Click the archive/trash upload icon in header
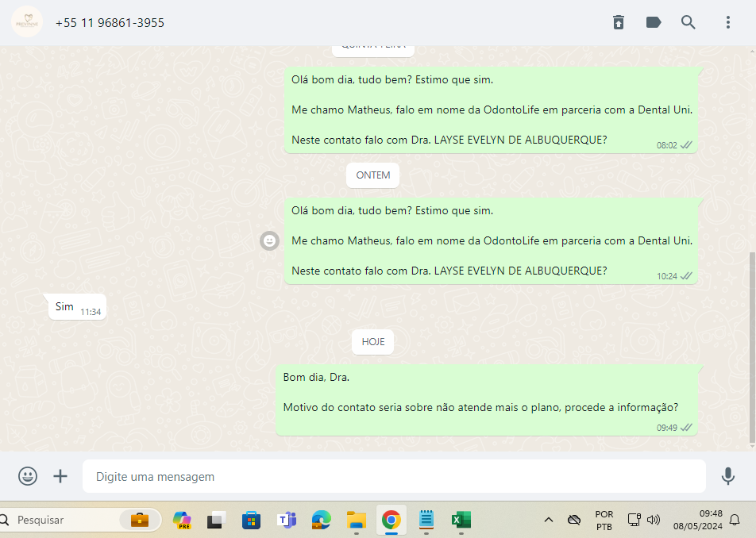Image resolution: width=756 pixels, height=538 pixels. (x=619, y=22)
